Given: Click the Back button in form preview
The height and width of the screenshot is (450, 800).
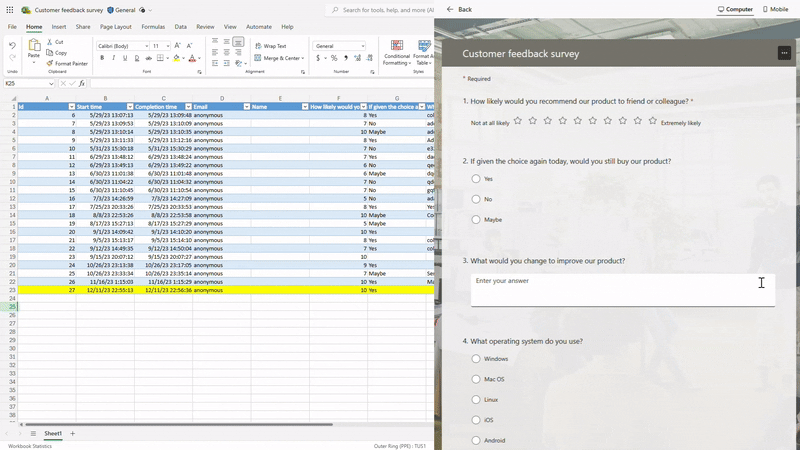Looking at the screenshot, I should [x=459, y=9].
